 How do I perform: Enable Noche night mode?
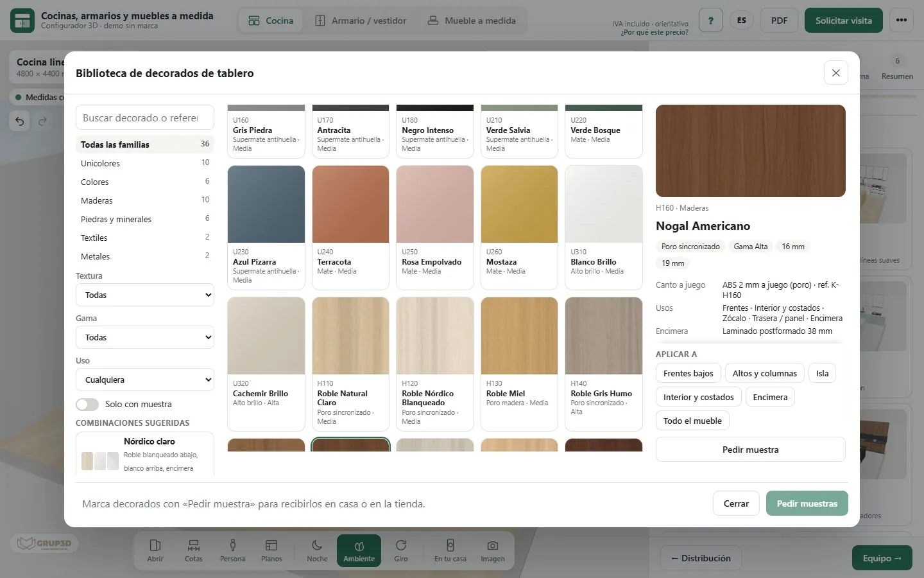pos(317,551)
